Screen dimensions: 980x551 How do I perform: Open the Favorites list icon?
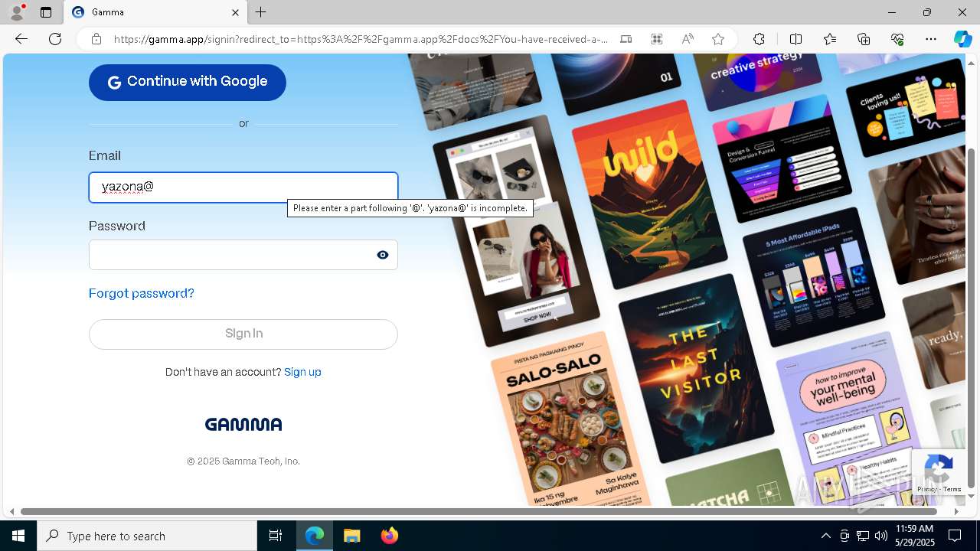[x=830, y=39]
